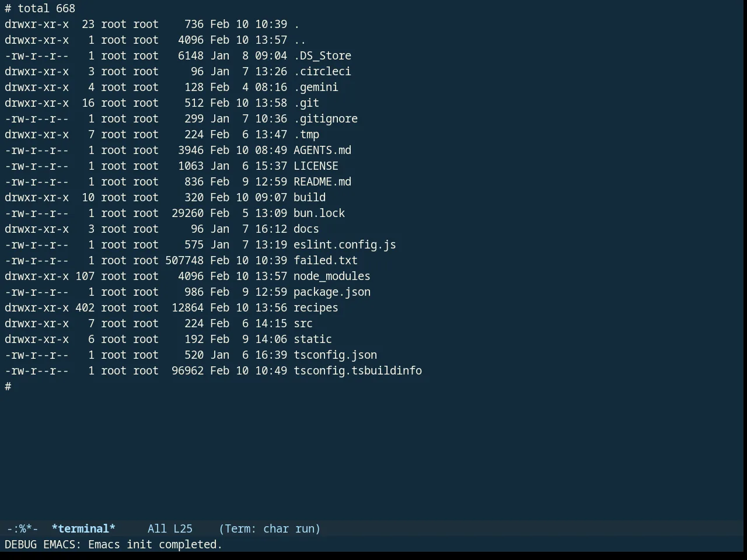Click the .gemini directory name
Screen dimensions: 747x560
coord(316,87)
